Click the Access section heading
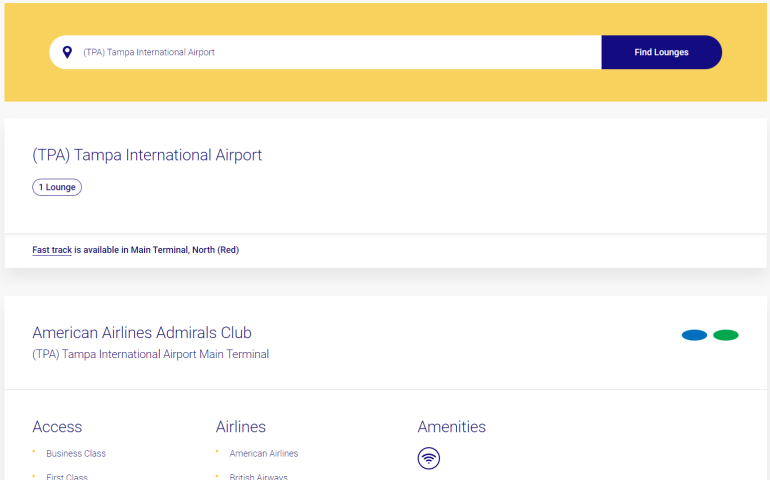 pyautogui.click(x=57, y=427)
